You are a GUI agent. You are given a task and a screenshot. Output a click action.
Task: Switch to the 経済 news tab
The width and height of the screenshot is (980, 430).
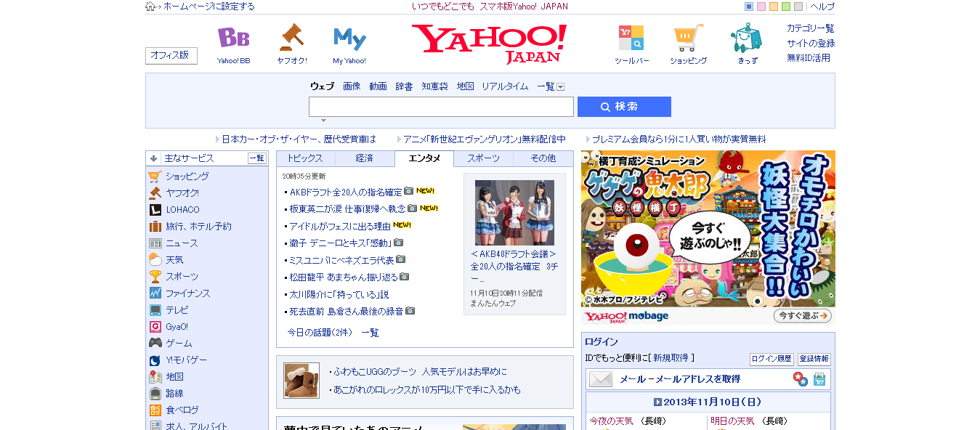click(365, 158)
